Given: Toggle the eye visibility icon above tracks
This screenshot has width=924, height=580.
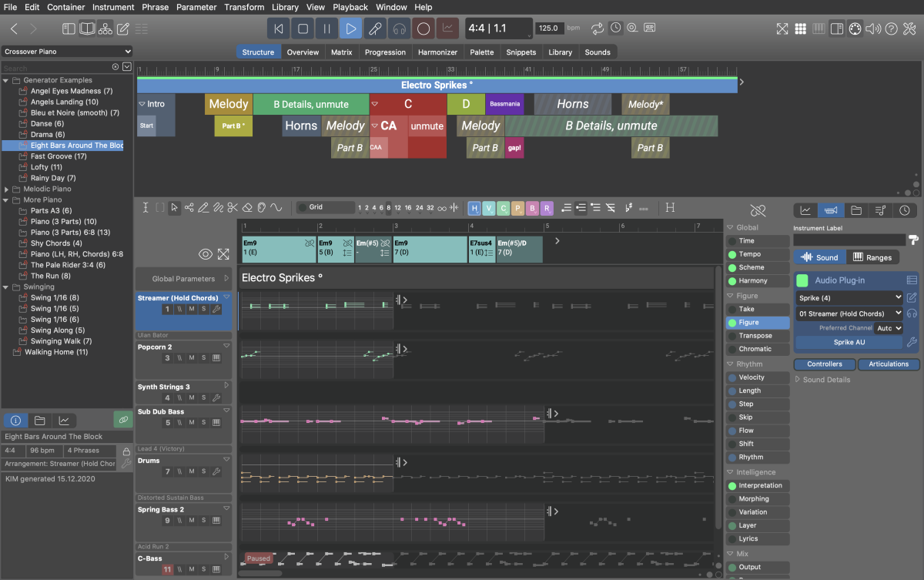Looking at the screenshot, I should [206, 254].
